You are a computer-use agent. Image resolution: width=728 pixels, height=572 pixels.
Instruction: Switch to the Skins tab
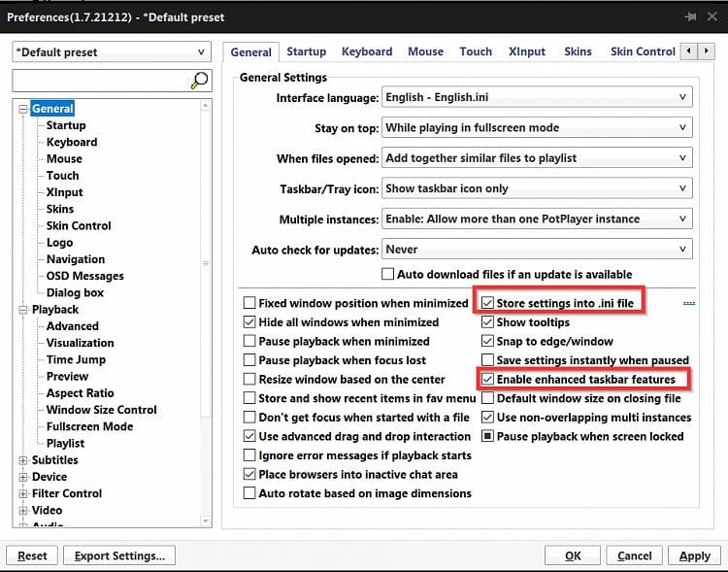[579, 51]
